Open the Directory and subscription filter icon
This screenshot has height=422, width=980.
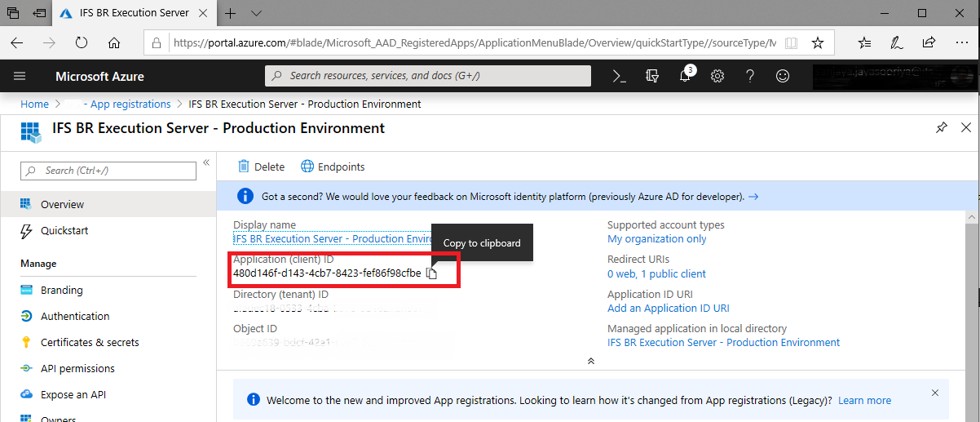[651, 76]
